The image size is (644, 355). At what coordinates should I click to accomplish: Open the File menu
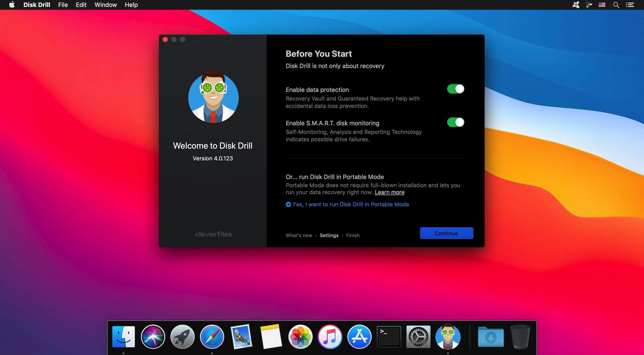[63, 5]
